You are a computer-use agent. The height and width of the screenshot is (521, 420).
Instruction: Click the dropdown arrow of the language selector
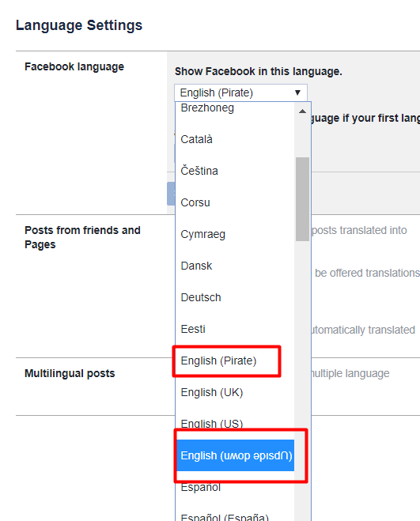[x=297, y=92]
